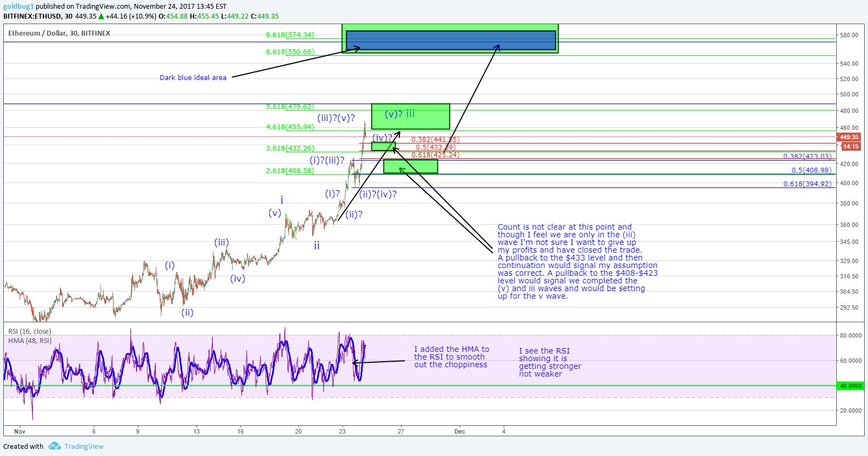
Task: Click the red 0.618(425.24) retracement label
Action: pos(436,155)
